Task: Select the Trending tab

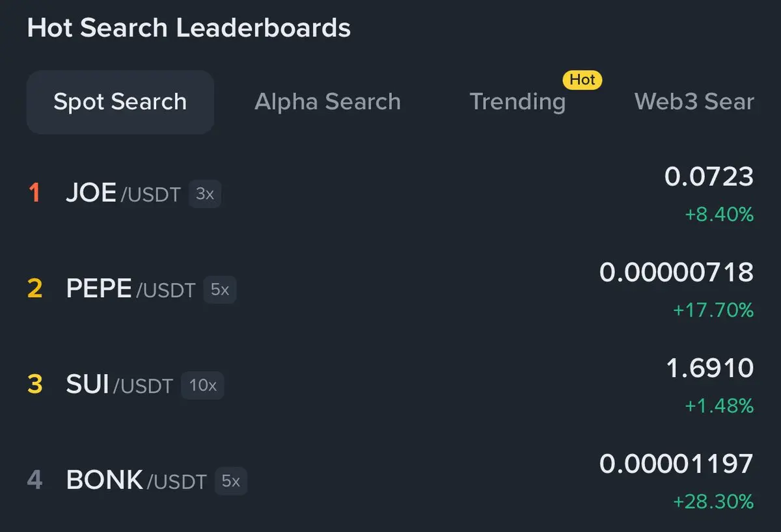Action: coord(517,102)
